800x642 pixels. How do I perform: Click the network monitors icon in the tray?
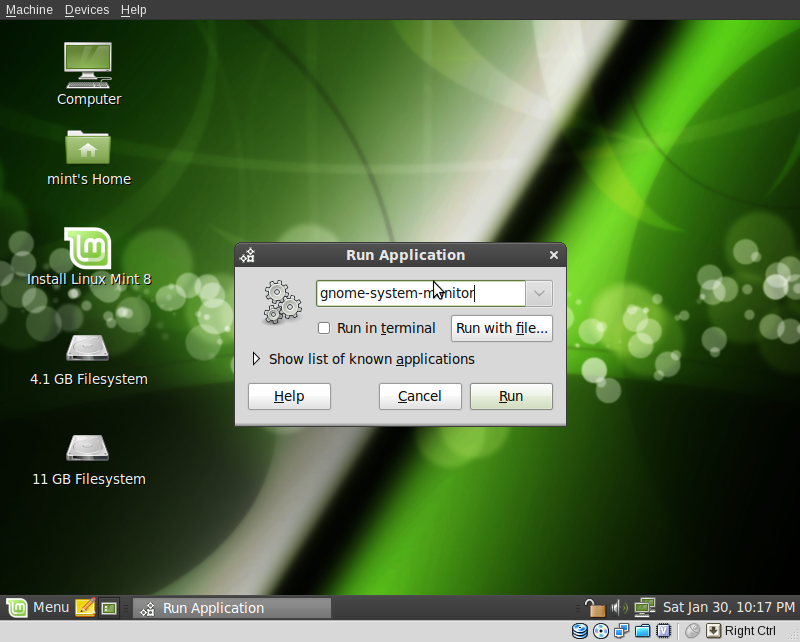click(645, 606)
